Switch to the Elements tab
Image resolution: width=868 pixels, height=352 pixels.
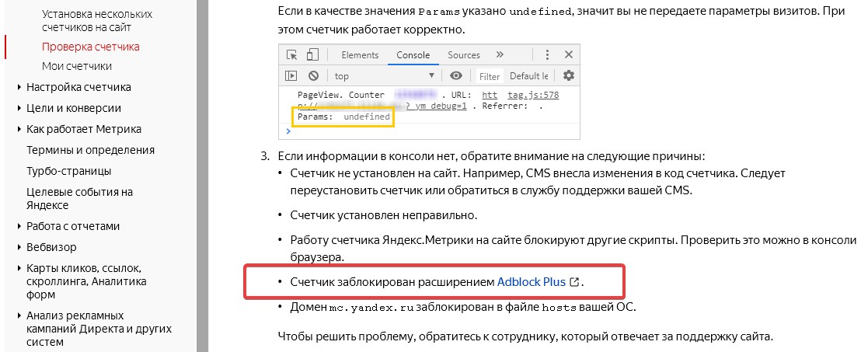click(x=360, y=55)
